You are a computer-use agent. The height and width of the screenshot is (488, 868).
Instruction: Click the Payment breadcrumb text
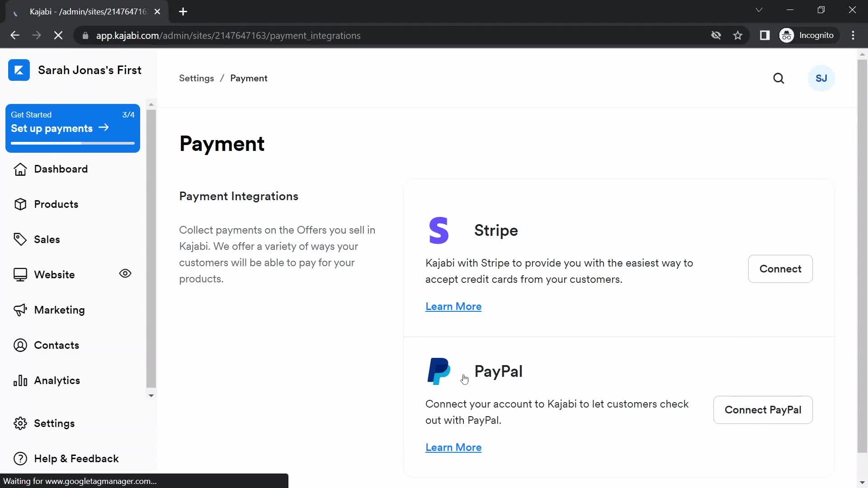[249, 78]
